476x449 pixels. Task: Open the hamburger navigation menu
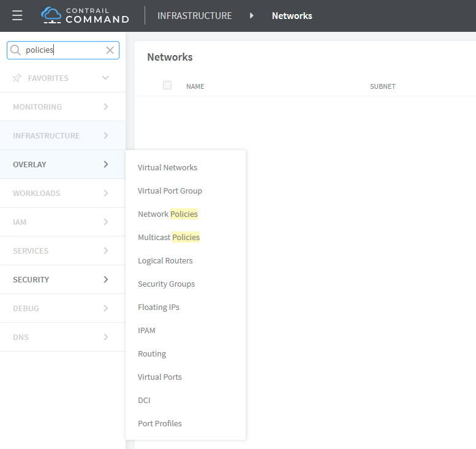click(x=17, y=16)
